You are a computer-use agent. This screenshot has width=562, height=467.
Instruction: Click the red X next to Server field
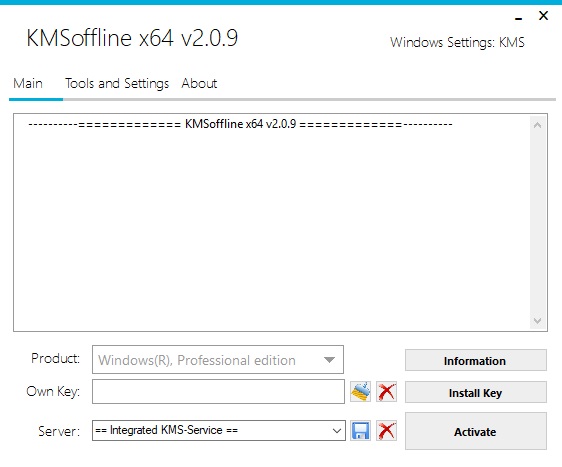386,430
